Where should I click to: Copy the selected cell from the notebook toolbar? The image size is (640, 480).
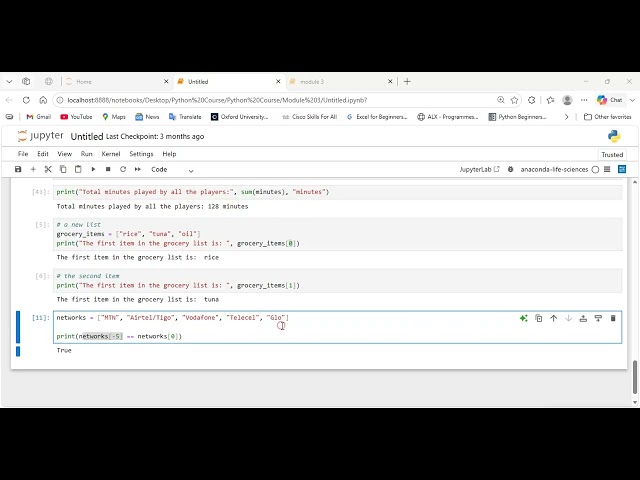click(63, 169)
